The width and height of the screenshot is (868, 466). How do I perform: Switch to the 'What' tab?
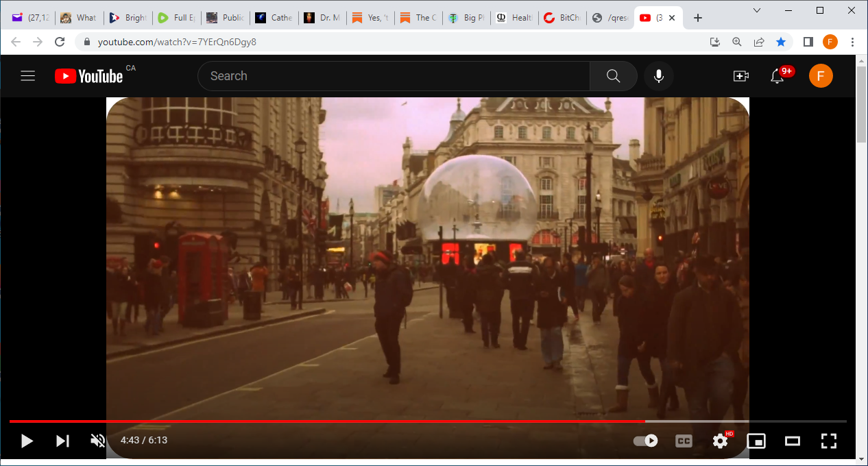78,18
